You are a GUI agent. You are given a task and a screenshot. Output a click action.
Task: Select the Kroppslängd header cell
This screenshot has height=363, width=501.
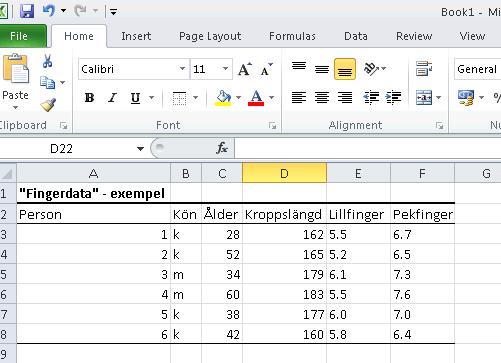click(284, 214)
